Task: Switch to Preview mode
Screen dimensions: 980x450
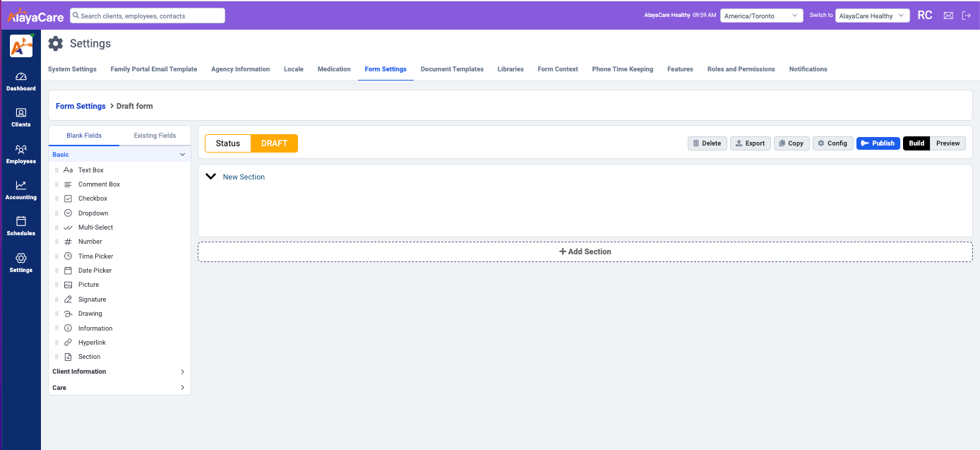Action: click(x=948, y=143)
